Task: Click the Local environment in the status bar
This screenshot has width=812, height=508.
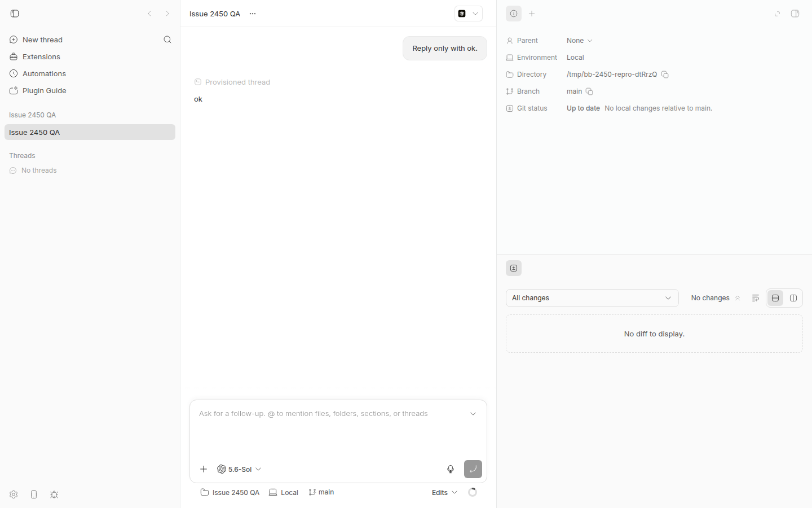Action: pyautogui.click(x=284, y=492)
